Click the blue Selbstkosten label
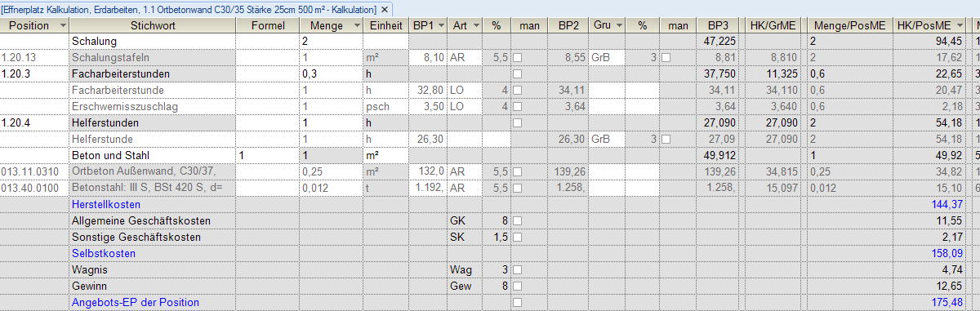This screenshot has height=311, width=980. [x=104, y=254]
